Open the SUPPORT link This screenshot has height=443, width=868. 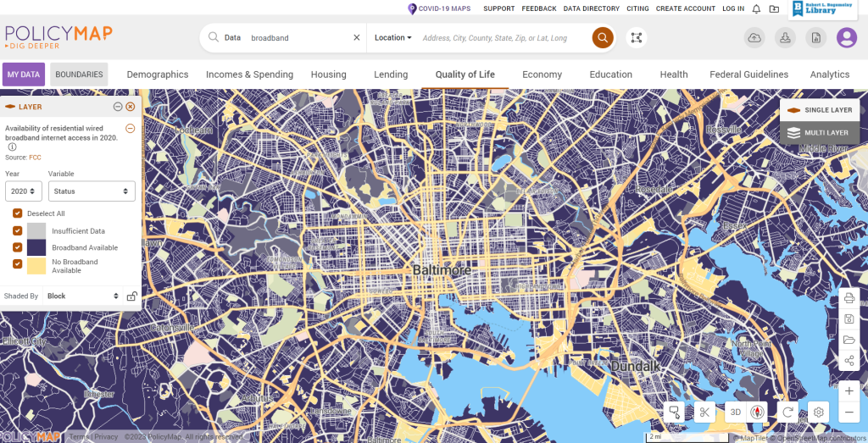[498, 8]
